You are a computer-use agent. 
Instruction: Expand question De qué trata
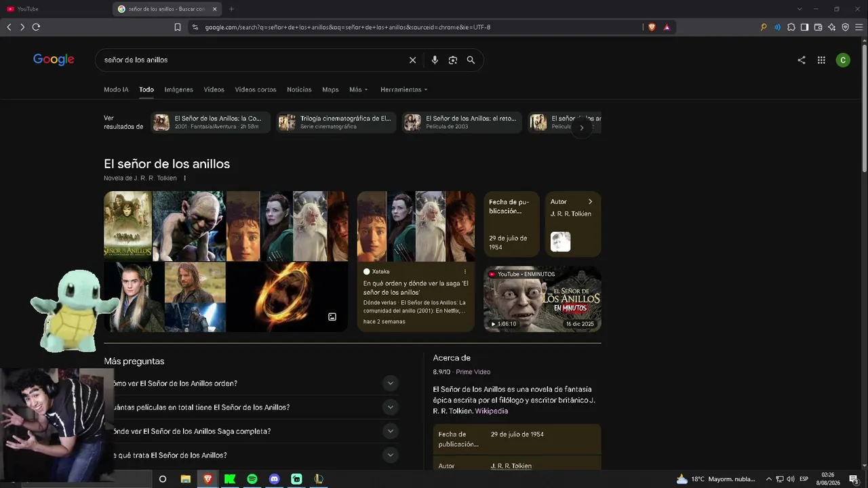coord(390,455)
